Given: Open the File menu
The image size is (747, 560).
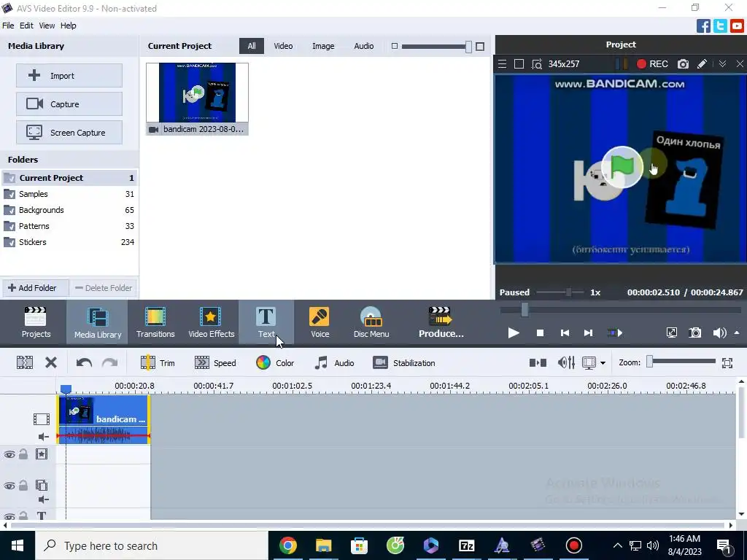Looking at the screenshot, I should (8, 26).
